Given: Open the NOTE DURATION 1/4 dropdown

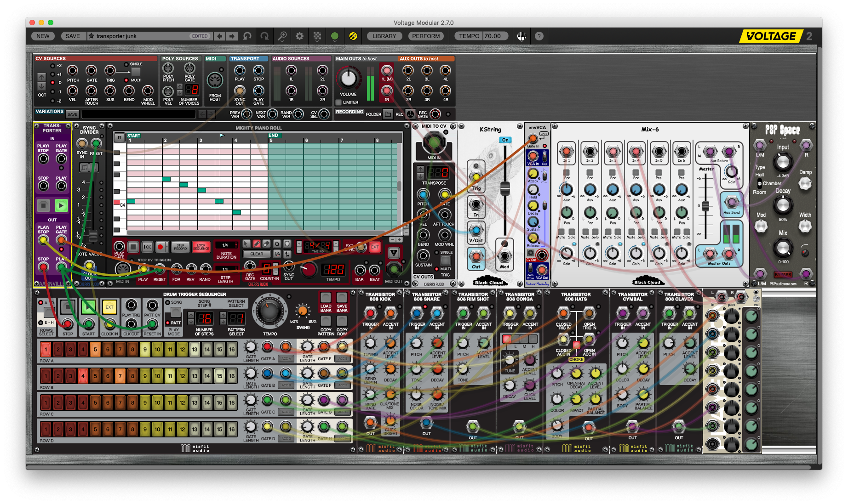Looking at the screenshot, I should click(x=226, y=245).
